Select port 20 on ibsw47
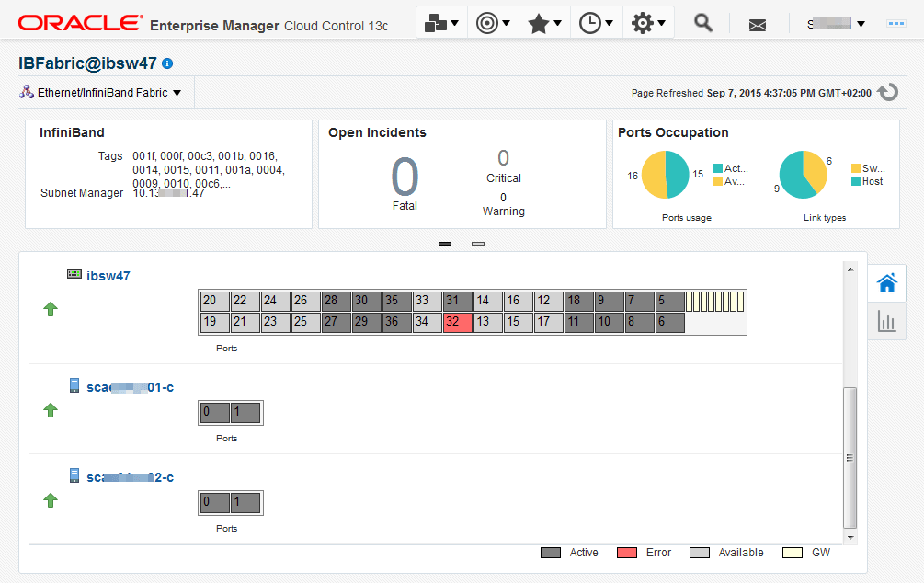 (214, 302)
